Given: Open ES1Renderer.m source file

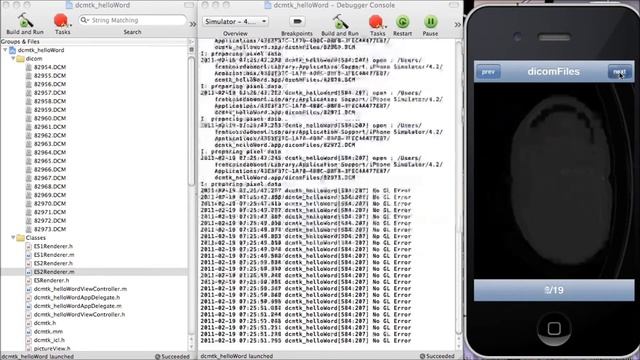Looking at the screenshot, I should 54,255.
